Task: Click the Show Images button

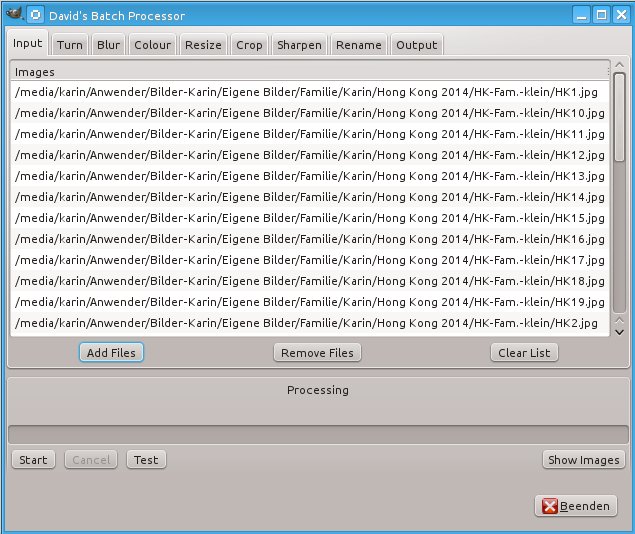Action: (x=584, y=460)
